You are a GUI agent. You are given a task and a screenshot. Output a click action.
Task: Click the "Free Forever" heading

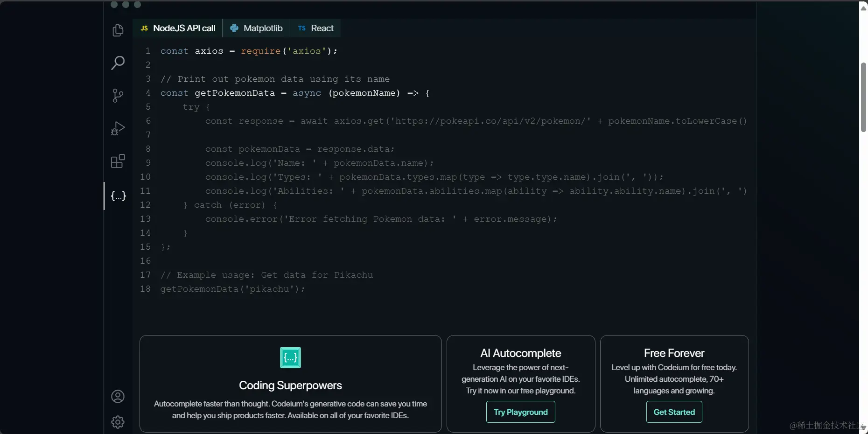click(674, 353)
